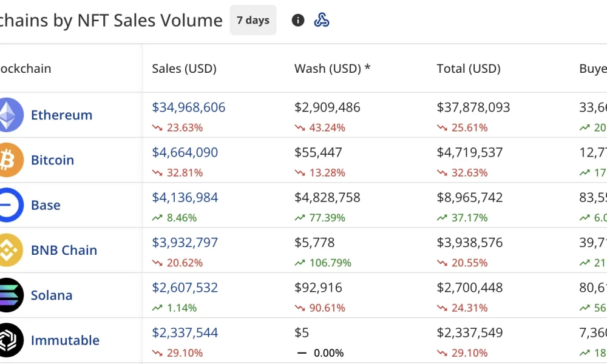This screenshot has width=607, height=364.
Task: Open the 7 days time range selector
Action: click(253, 20)
